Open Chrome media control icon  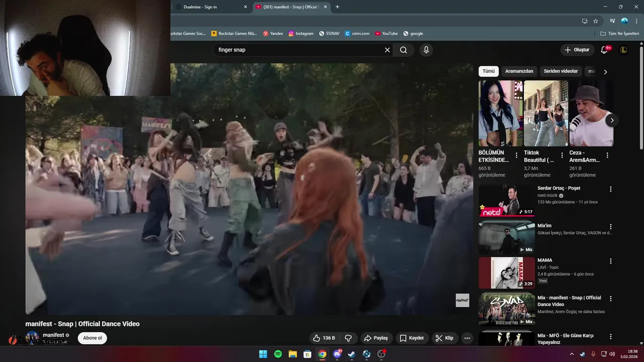[612, 21]
